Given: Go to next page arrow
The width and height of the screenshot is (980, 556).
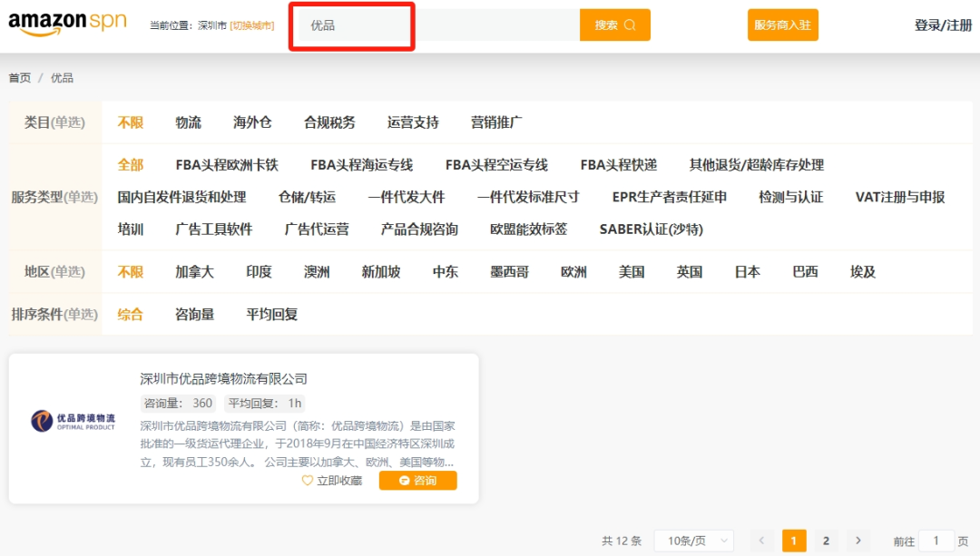Looking at the screenshot, I should [857, 541].
